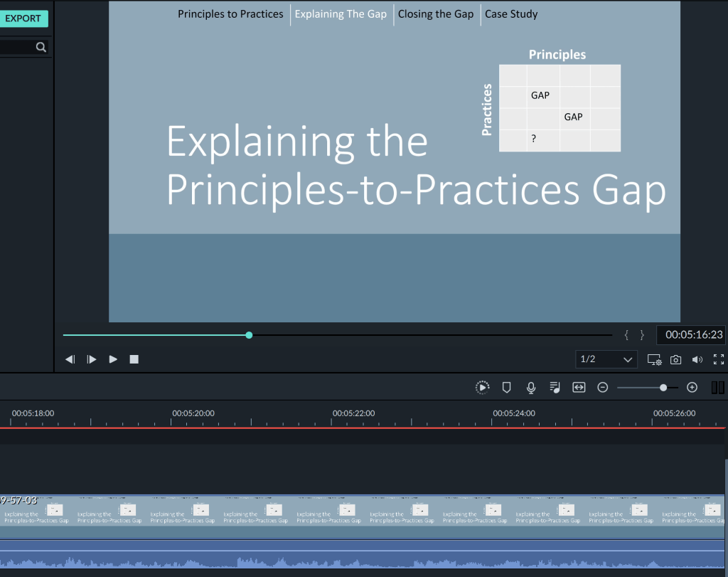Screen dimensions: 728x577
Task: Click the search magnifier icon
Action: pyautogui.click(x=41, y=47)
